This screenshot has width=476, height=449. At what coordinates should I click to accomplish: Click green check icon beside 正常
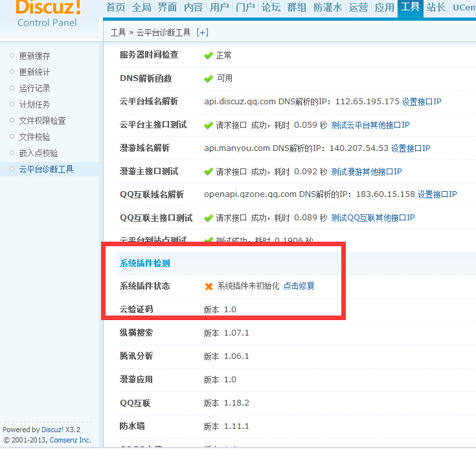coord(209,56)
